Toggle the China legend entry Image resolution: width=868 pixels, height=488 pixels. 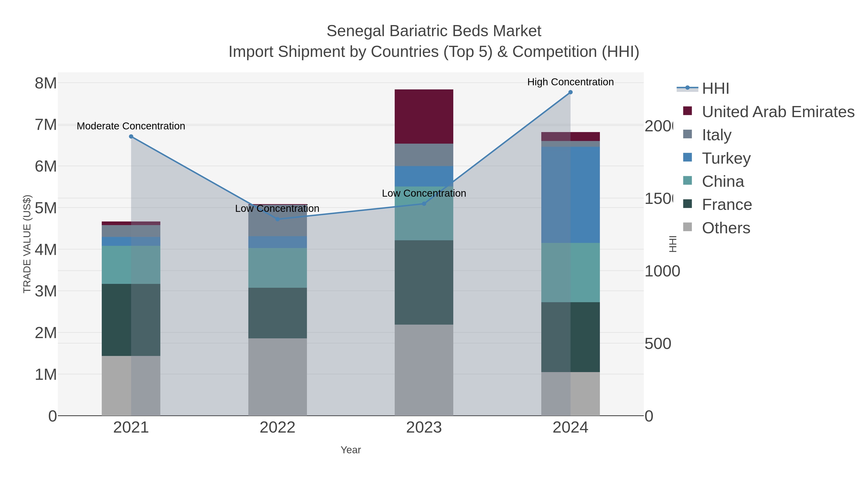[x=713, y=181]
